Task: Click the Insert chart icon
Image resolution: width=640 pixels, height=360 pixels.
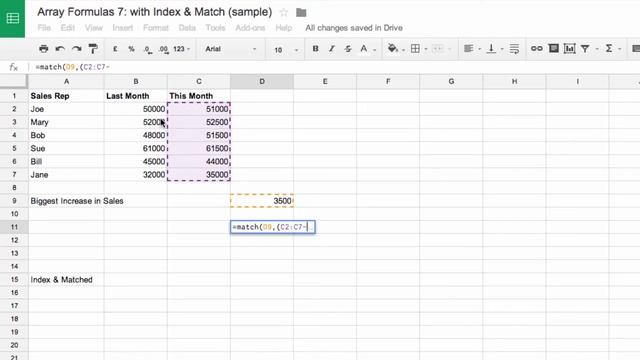Action: [569, 49]
